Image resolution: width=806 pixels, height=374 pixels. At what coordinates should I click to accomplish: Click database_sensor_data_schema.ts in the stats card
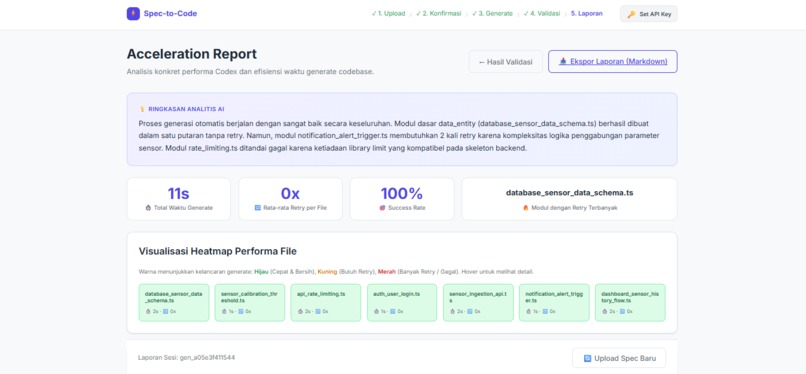(570, 193)
